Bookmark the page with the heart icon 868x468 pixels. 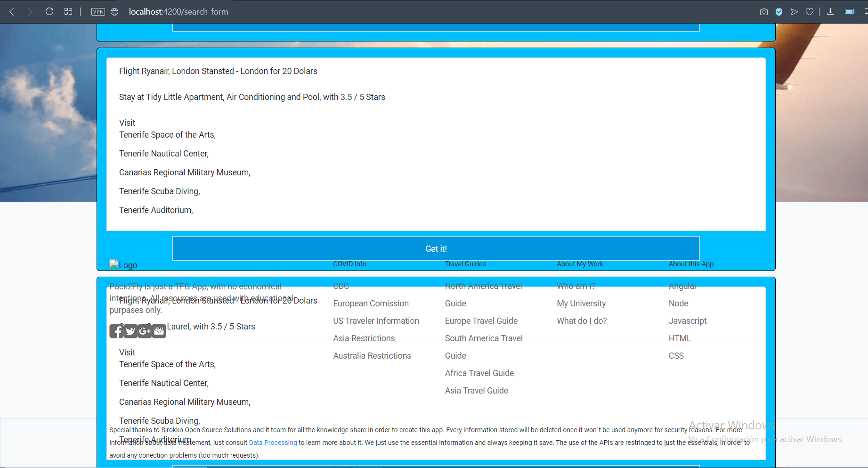[x=810, y=12]
